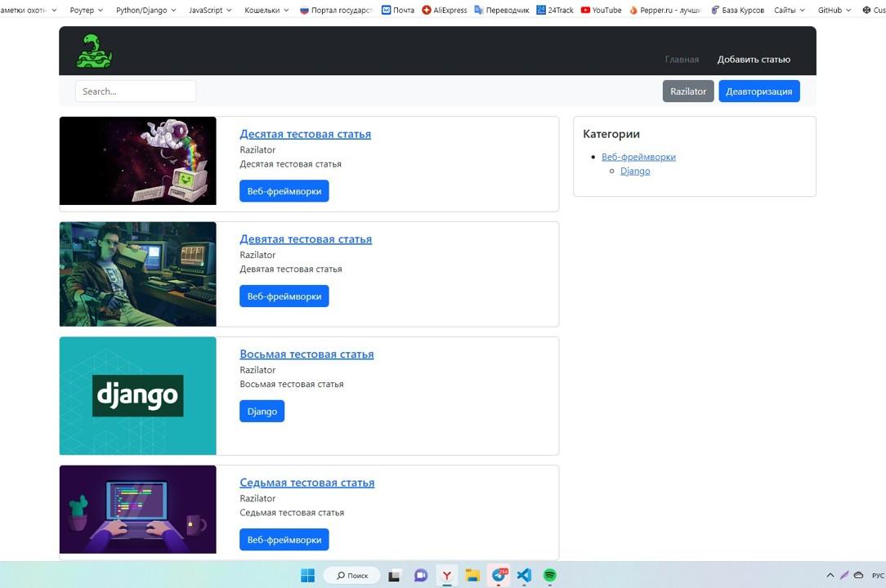Click Веб-фреймворки button under Девятая статья
The width and height of the screenshot is (886, 588).
(284, 296)
